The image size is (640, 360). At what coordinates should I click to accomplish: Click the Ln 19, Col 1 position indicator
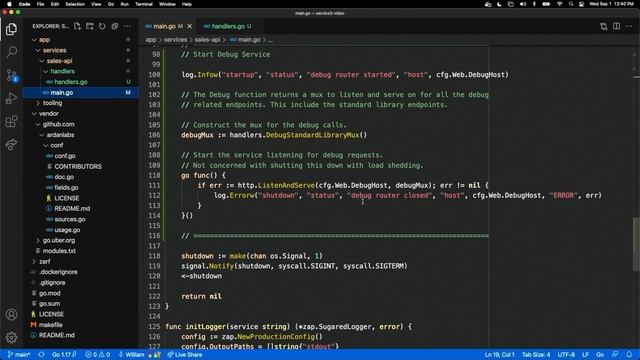point(500,355)
